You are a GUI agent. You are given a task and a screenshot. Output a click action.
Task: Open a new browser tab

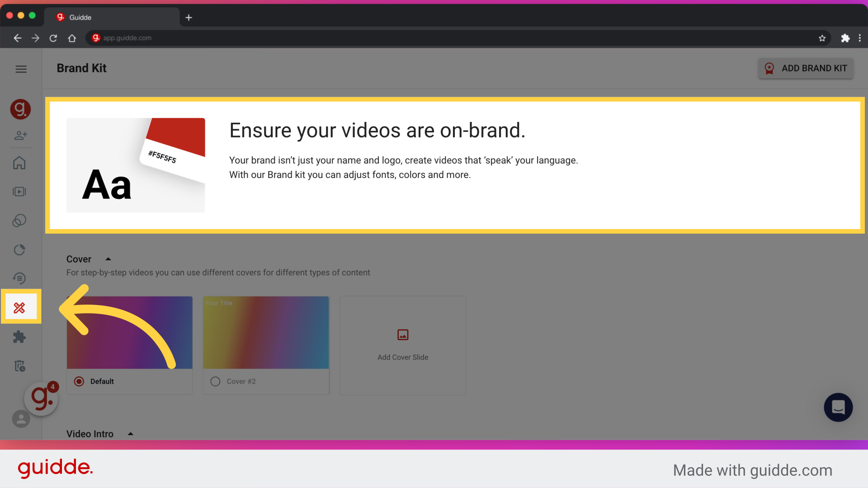(x=189, y=17)
